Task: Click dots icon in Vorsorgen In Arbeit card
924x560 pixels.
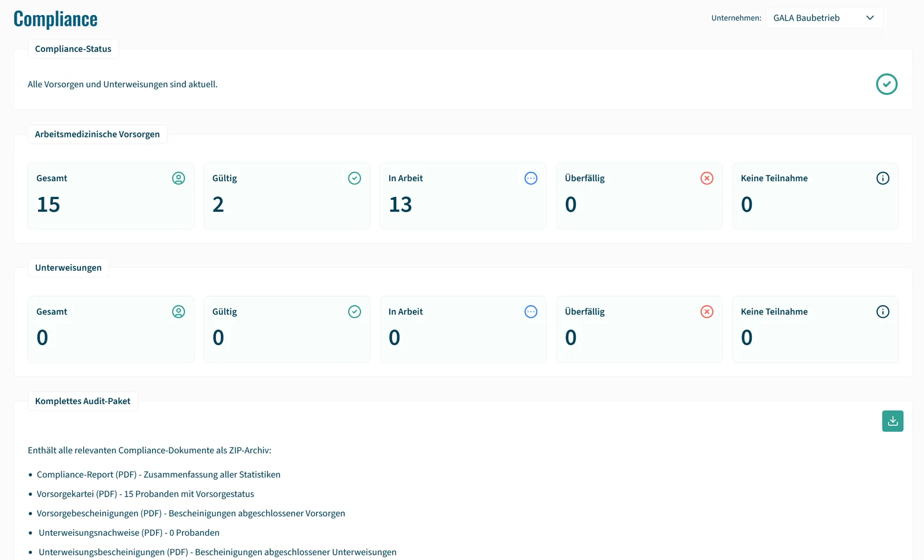Action: [x=531, y=178]
